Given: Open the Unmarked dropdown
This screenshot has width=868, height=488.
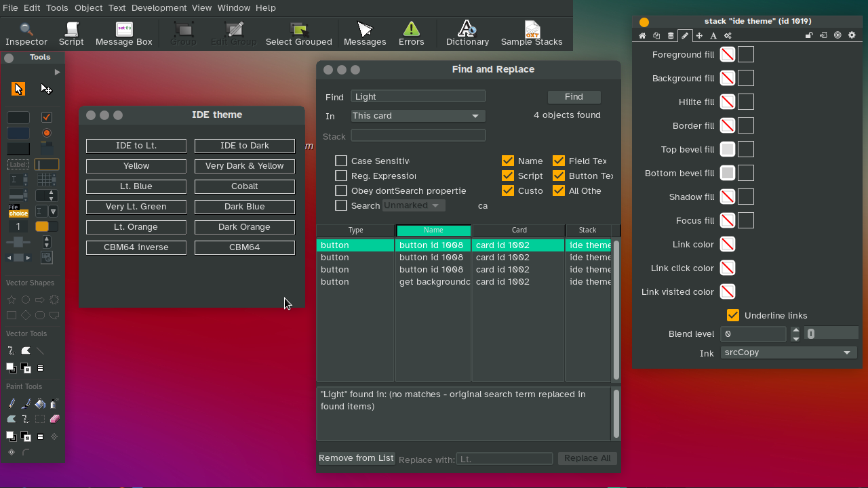Looking at the screenshot, I should click(414, 205).
